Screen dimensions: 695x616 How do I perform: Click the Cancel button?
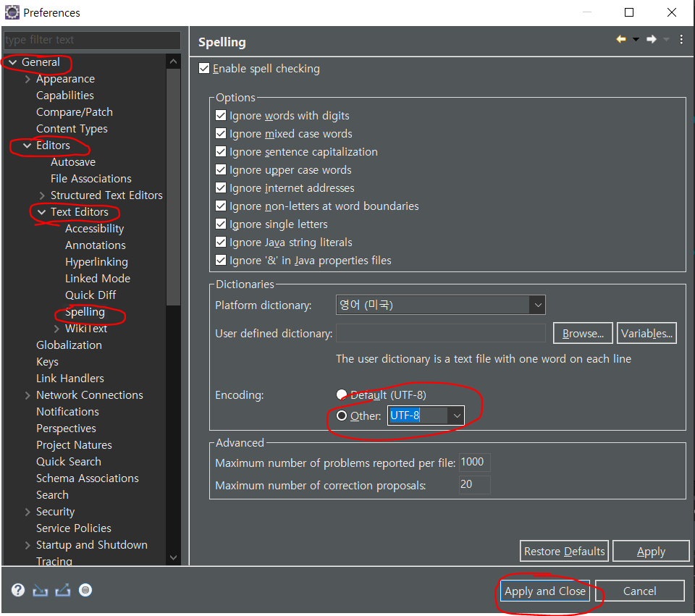[x=639, y=591]
